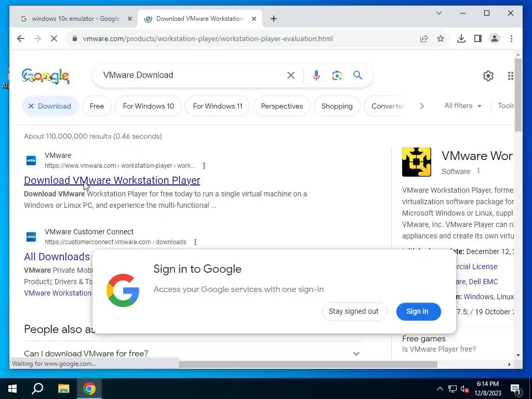532x399 pixels.
Task: Open the search Tools option
Action: (506, 106)
